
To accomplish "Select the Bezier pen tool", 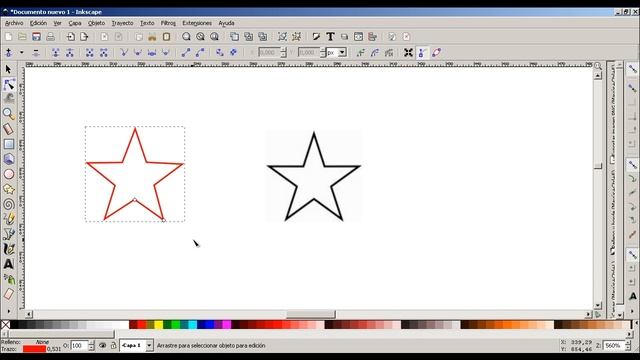I will click(9, 234).
